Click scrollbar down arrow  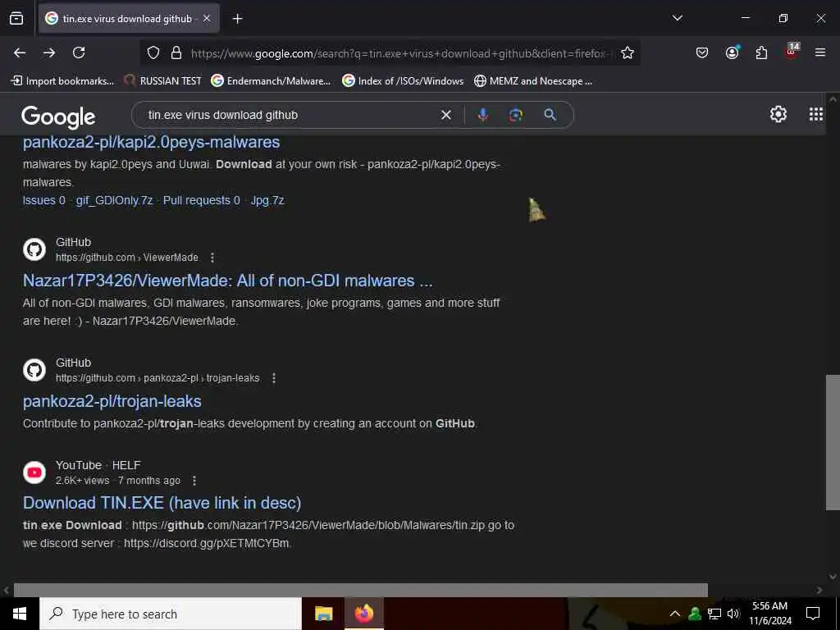(x=833, y=577)
